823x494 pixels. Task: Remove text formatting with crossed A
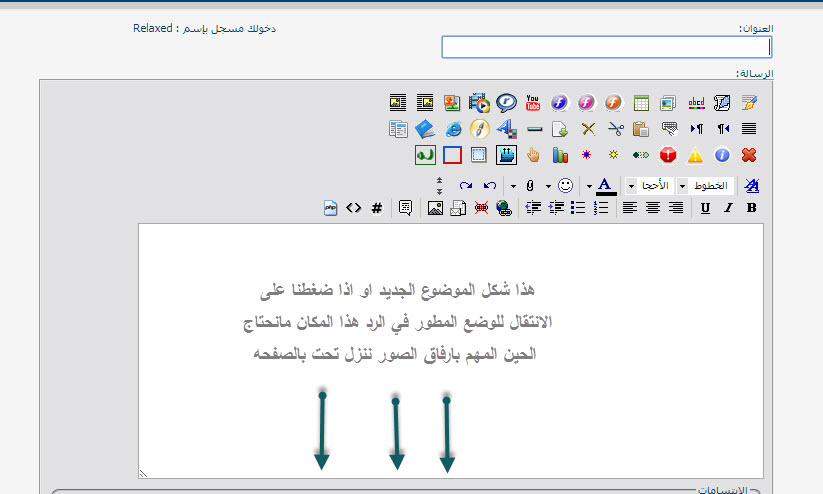point(752,185)
